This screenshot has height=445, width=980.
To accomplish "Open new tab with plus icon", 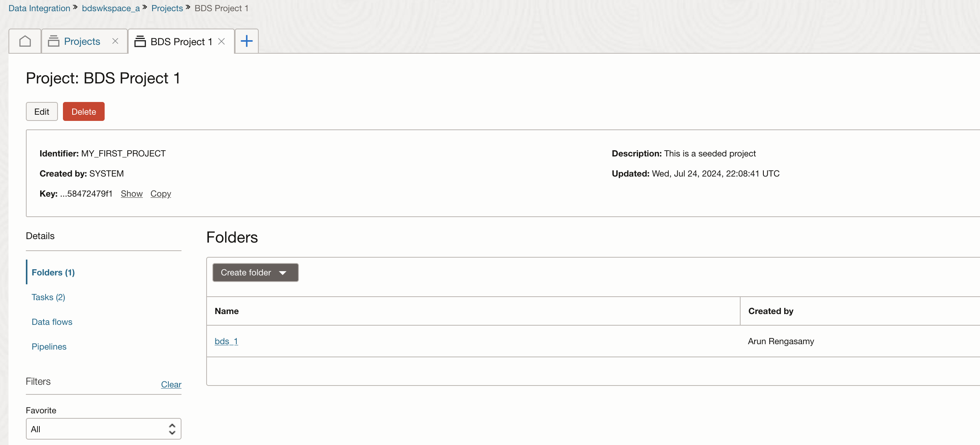I will 246,41.
